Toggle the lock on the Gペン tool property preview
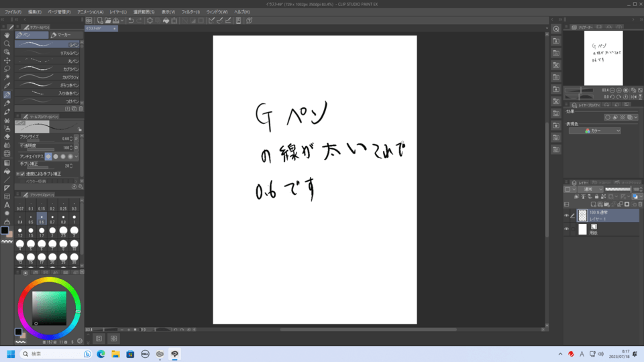The height and width of the screenshot is (362, 644). (80, 129)
